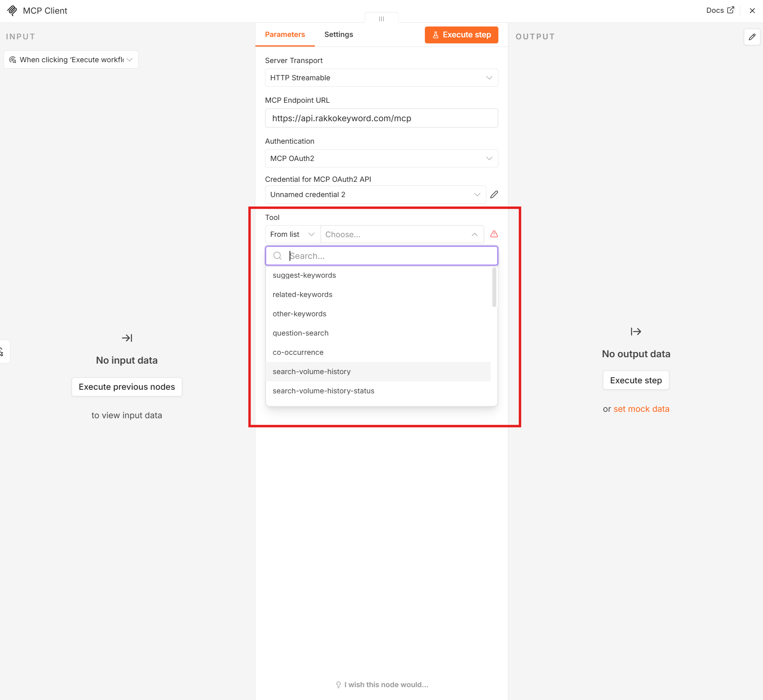The image size is (763, 700).
Task: Click the red warning triangle beside Tool
Action: point(494,234)
